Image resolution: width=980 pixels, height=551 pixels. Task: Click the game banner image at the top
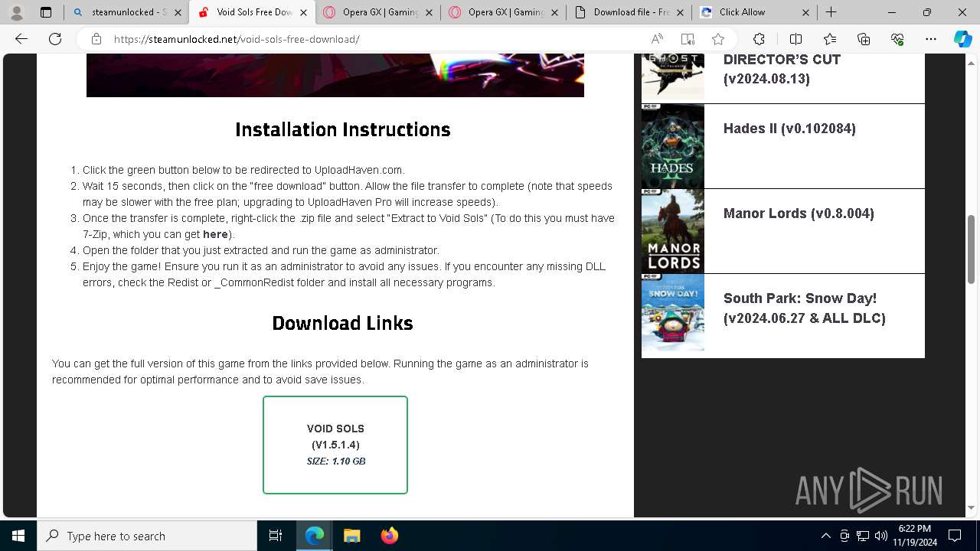point(335,75)
